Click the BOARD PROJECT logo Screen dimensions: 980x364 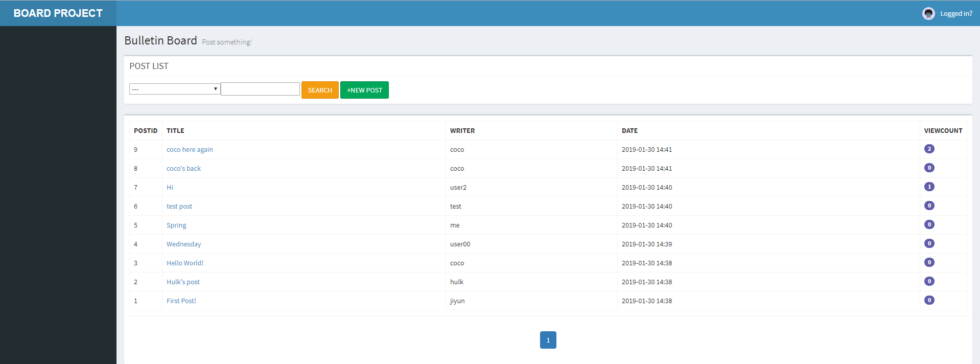(58, 13)
